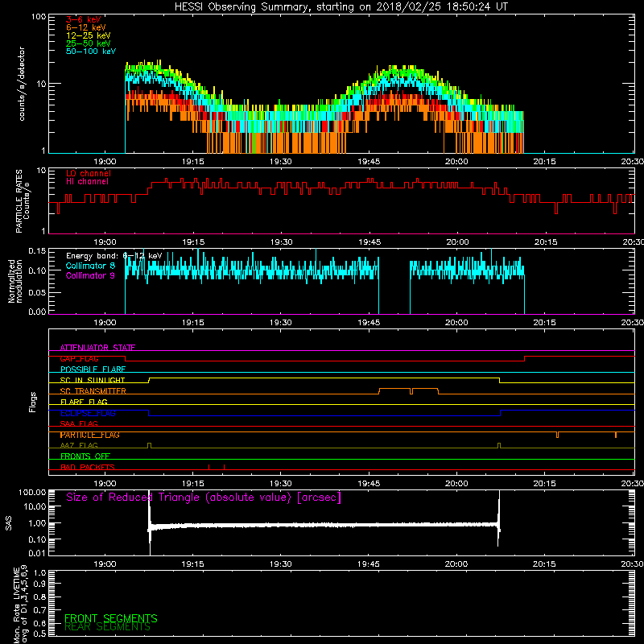Click the FRONT SEGMENTS legend label

tap(111, 618)
